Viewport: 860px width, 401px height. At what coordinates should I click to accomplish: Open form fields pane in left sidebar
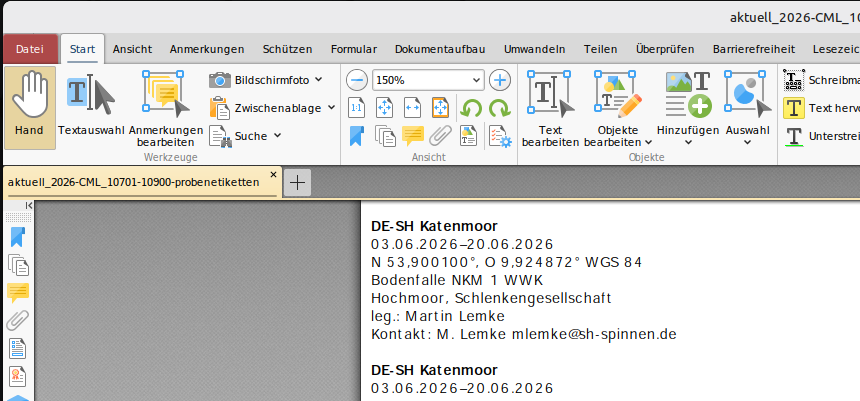18,348
